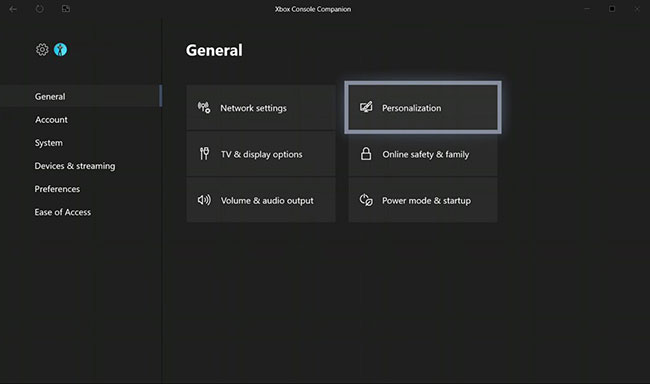The height and width of the screenshot is (384, 650).
Task: Click the TV & display cable icon
Action: [x=204, y=154]
